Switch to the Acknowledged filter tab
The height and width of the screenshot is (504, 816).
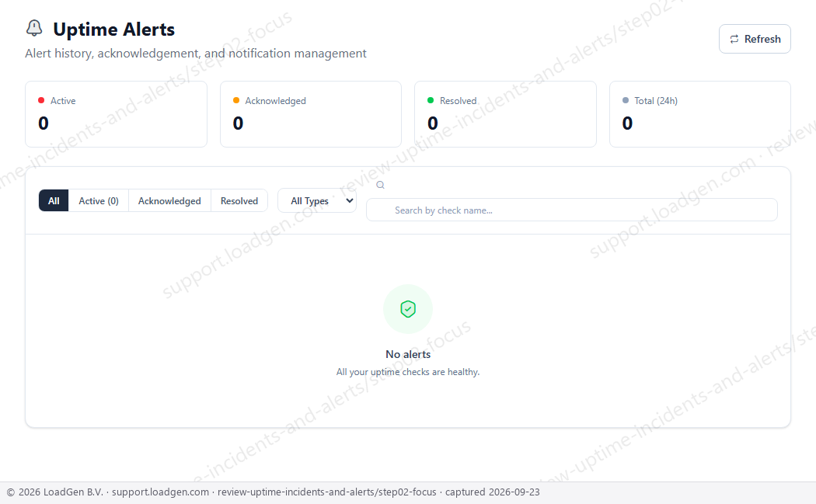[169, 201]
